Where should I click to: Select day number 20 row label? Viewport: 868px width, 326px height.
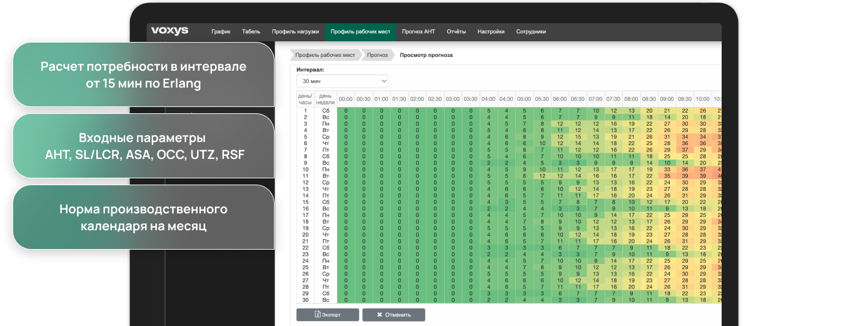[305, 235]
